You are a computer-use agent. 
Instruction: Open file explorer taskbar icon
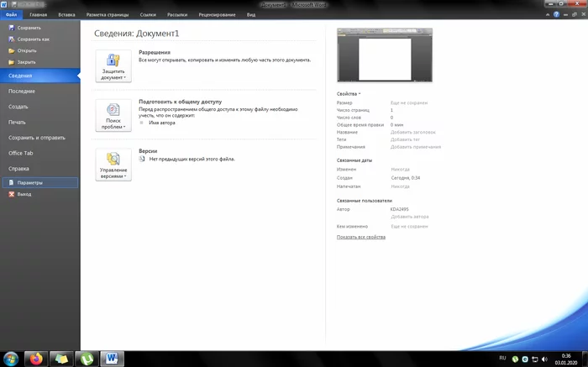(x=61, y=359)
